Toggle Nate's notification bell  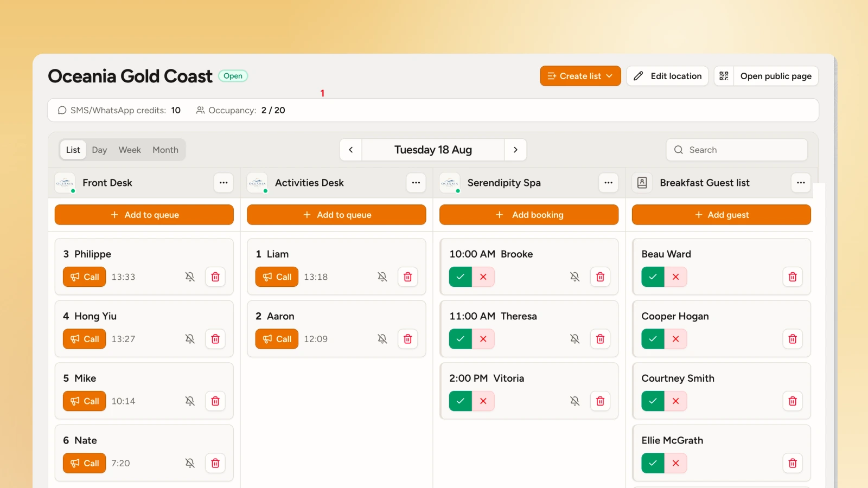click(x=190, y=463)
